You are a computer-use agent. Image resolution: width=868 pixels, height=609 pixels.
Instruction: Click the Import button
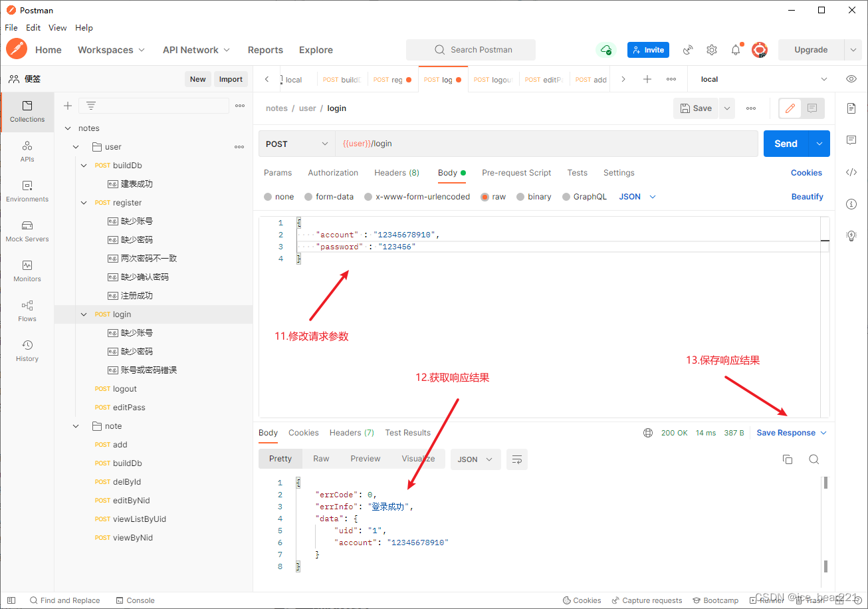(x=231, y=79)
